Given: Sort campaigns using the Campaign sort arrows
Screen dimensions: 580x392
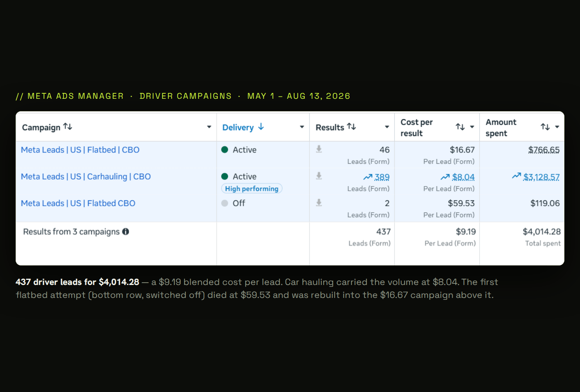Looking at the screenshot, I should pos(68,127).
